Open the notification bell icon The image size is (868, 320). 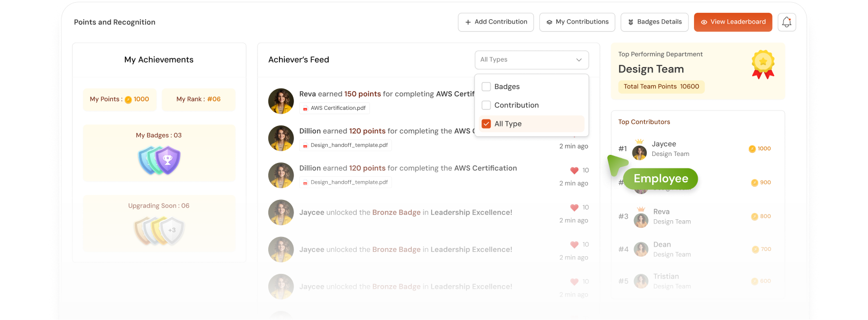click(x=786, y=22)
